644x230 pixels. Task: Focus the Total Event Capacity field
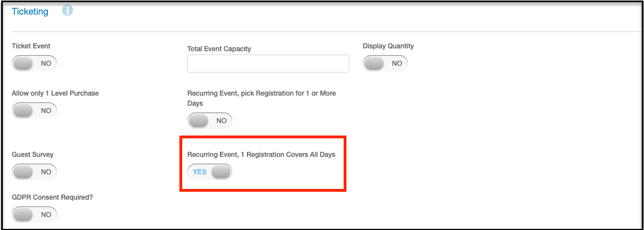pyautogui.click(x=268, y=64)
